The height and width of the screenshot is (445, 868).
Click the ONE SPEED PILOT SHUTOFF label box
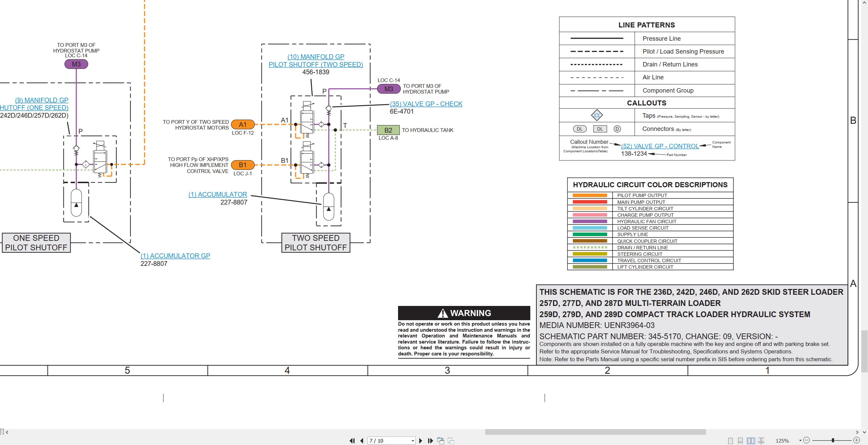click(36, 243)
